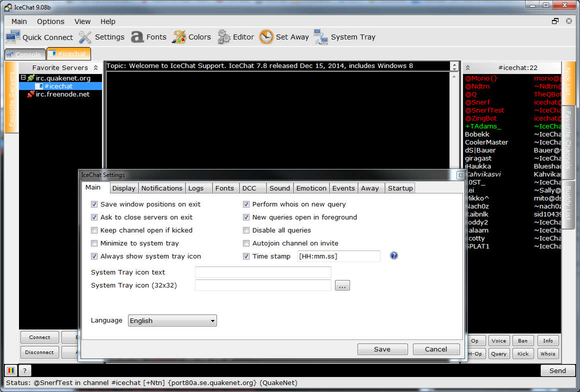
Task: Click the blue help icon beside Time stamp
Action: (x=394, y=255)
